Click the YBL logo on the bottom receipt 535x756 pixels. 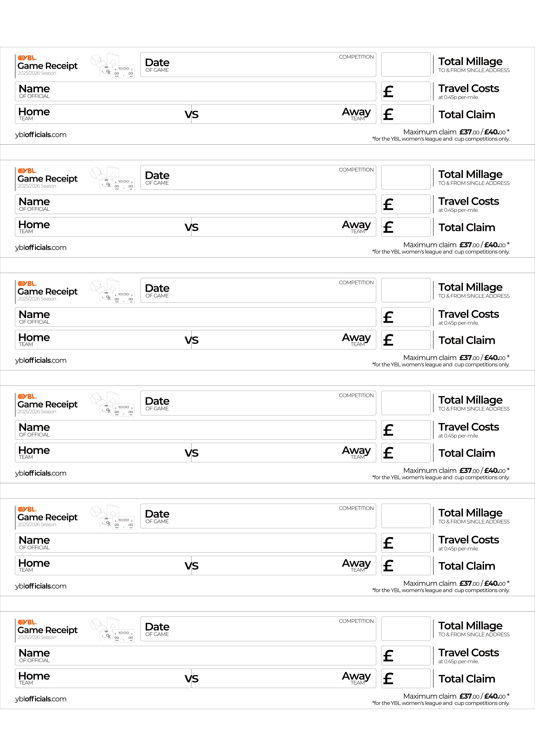click(x=27, y=622)
